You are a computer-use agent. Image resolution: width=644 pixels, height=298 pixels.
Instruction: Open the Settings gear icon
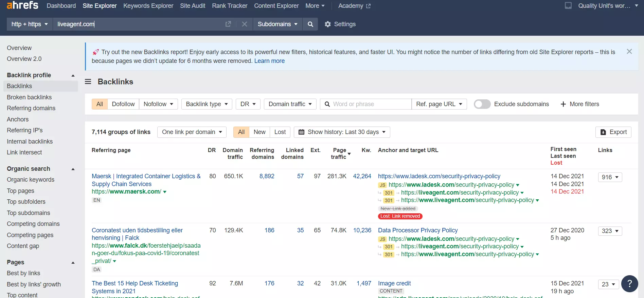pyautogui.click(x=327, y=24)
